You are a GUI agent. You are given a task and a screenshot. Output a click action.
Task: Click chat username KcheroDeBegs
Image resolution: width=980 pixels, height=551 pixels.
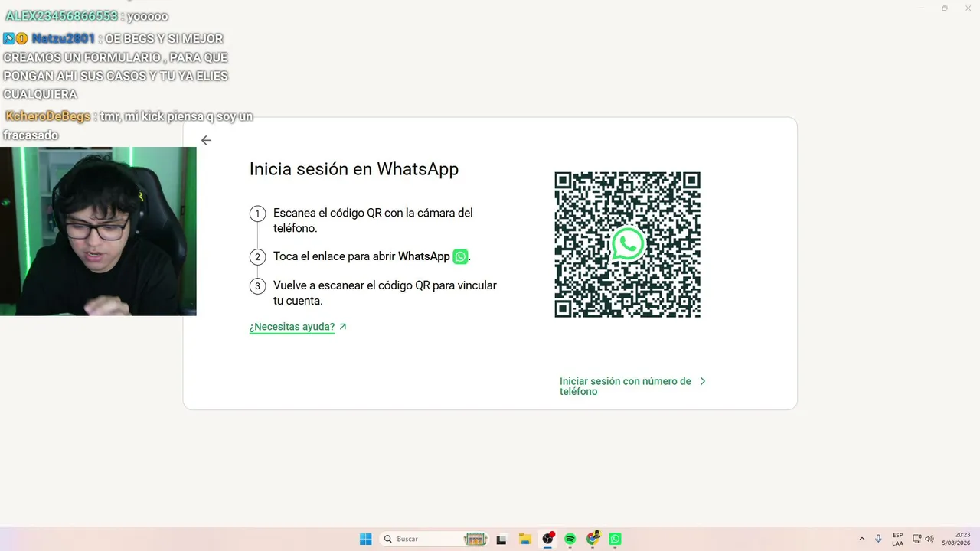point(48,116)
